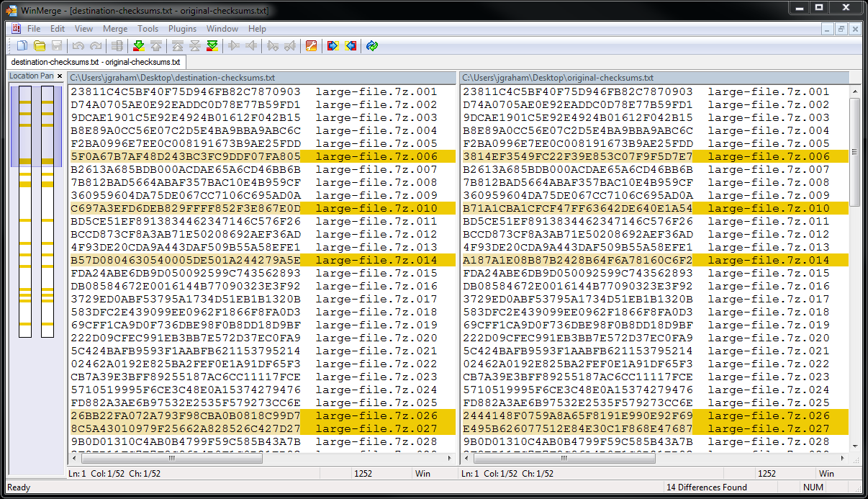Click the left location pane bar
Screen dimensions: 868x499
click(x=25, y=212)
